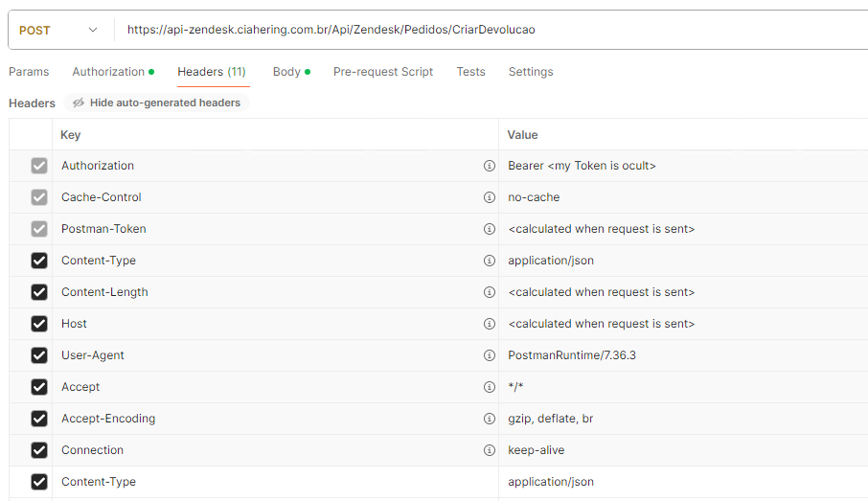Click info icon beside Cache-Control header
This screenshot has height=501, width=868.
[x=490, y=197]
